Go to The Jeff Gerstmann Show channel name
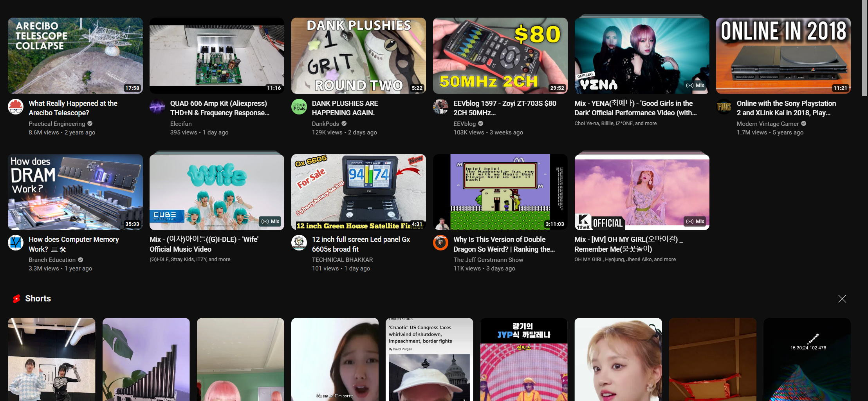The image size is (868, 401). click(488, 259)
